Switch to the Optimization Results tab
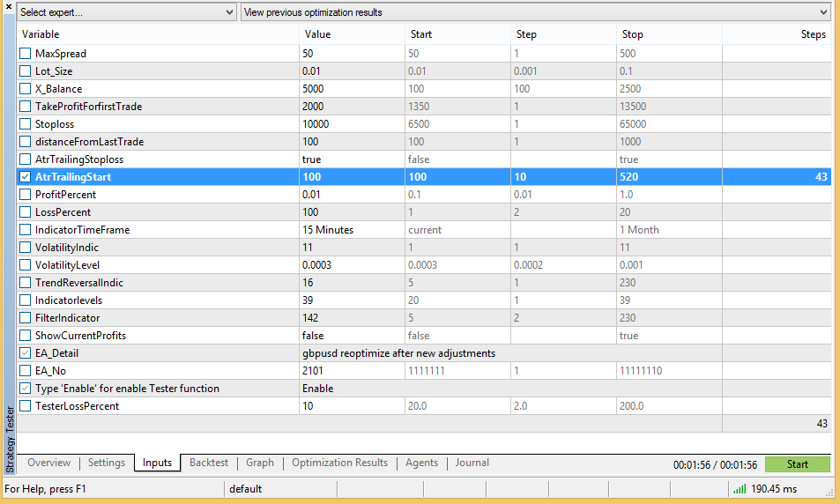 click(x=339, y=463)
